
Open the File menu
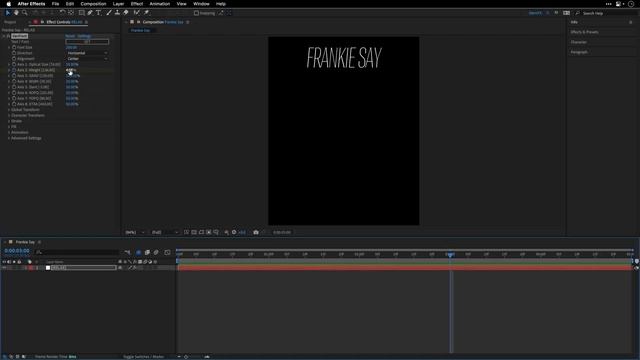[56, 4]
